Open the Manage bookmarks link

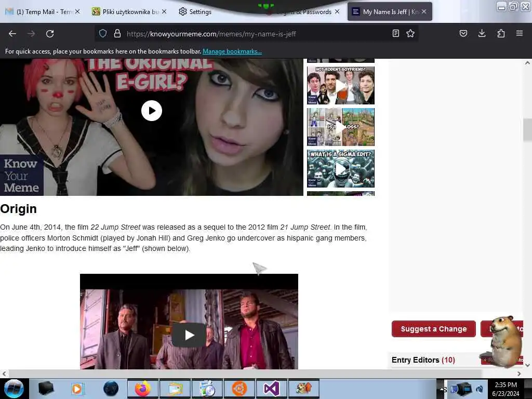[x=232, y=51]
